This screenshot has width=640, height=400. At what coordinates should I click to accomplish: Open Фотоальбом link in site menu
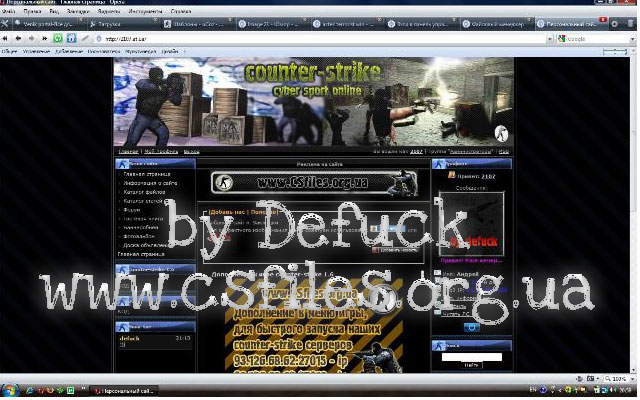(x=139, y=236)
